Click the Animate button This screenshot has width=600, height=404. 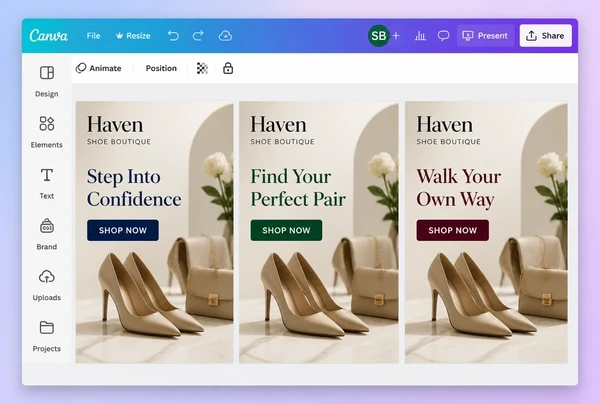coord(99,68)
